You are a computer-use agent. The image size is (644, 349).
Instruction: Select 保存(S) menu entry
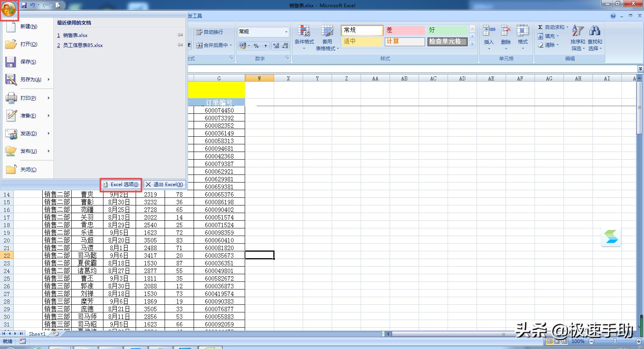27,62
